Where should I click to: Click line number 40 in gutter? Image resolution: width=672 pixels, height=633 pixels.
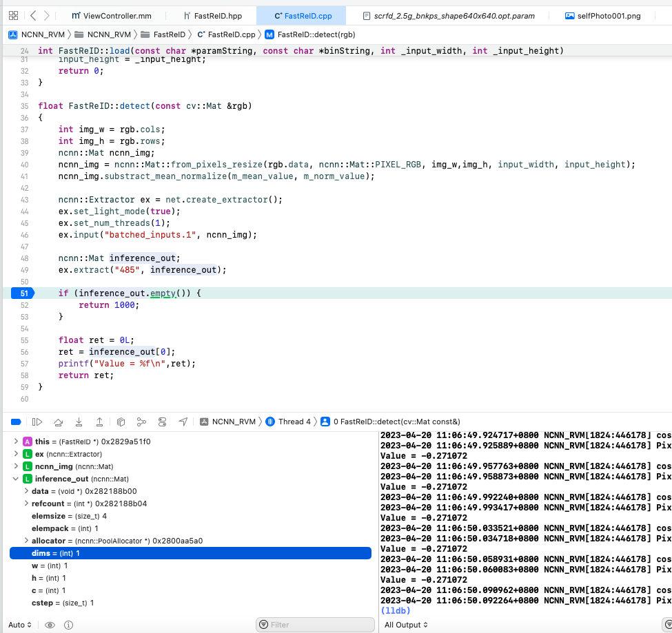coord(24,165)
